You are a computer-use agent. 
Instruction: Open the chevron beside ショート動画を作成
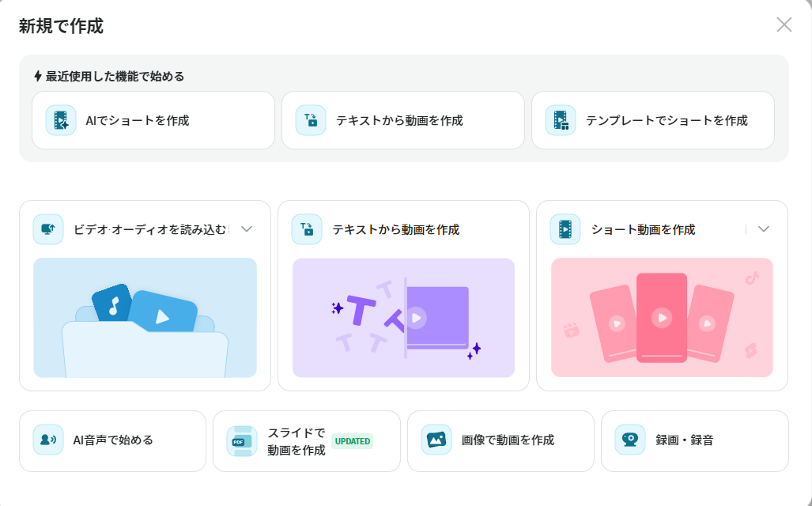pyautogui.click(x=763, y=229)
